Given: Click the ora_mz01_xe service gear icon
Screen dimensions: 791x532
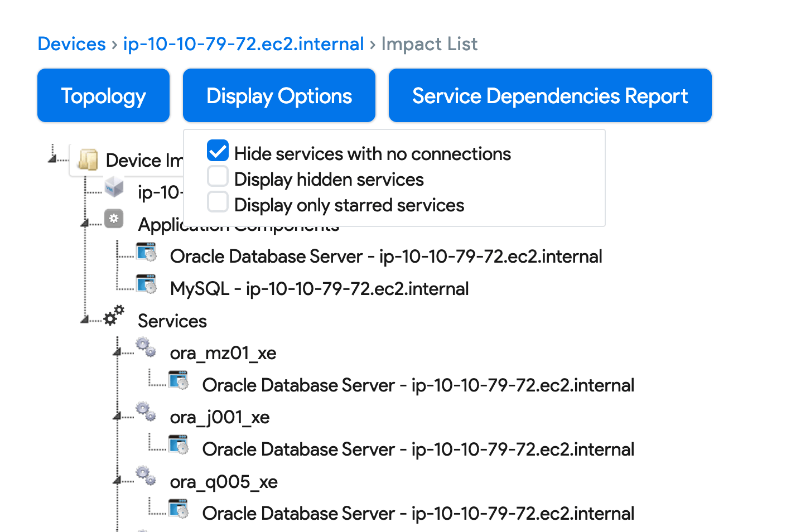Looking at the screenshot, I should click(146, 347).
